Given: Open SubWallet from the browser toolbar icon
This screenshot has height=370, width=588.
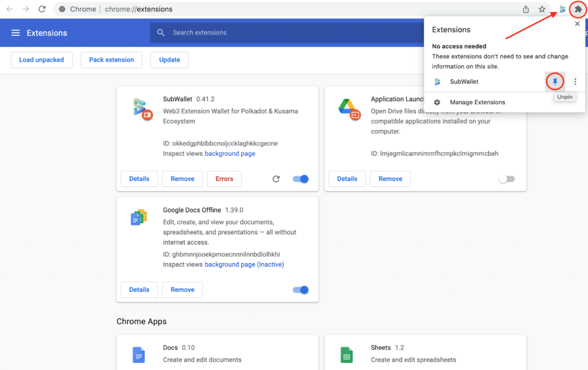Looking at the screenshot, I should [563, 9].
